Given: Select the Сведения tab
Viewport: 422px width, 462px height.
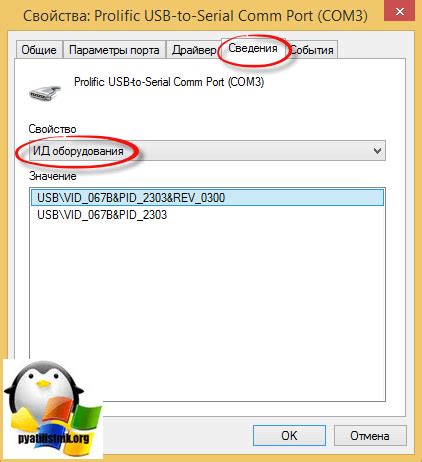Looking at the screenshot, I should tap(253, 48).
